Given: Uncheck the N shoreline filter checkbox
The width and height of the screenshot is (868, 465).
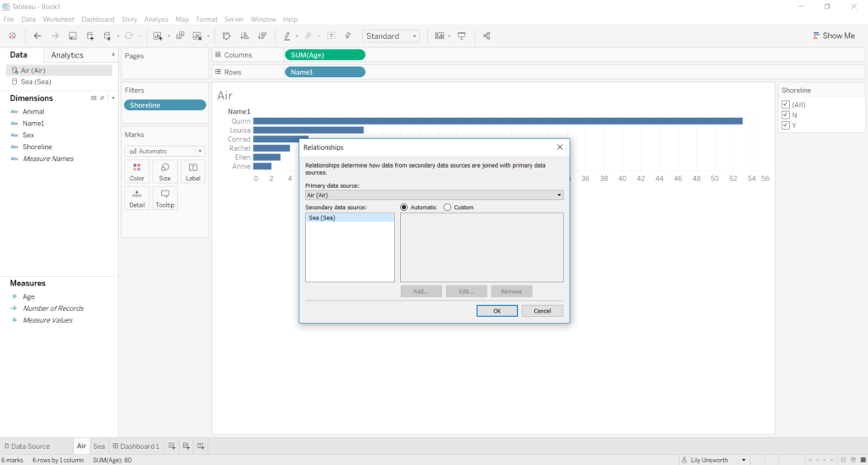Looking at the screenshot, I should 786,115.
